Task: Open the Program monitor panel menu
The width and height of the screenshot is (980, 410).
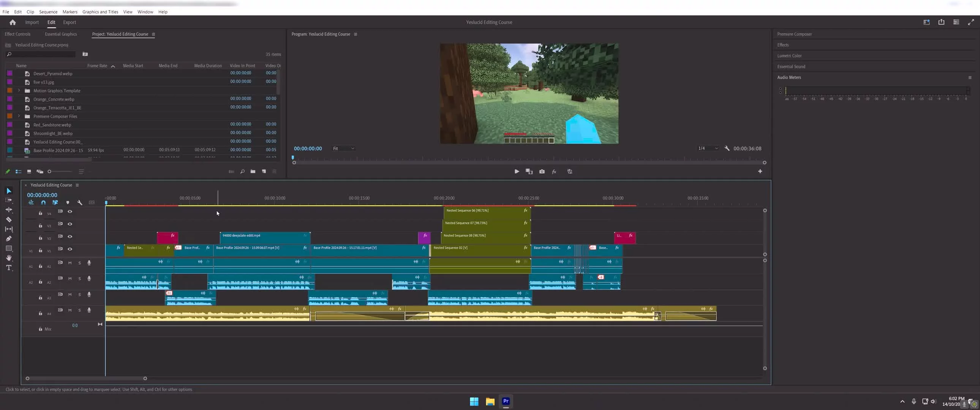Action: (x=355, y=34)
